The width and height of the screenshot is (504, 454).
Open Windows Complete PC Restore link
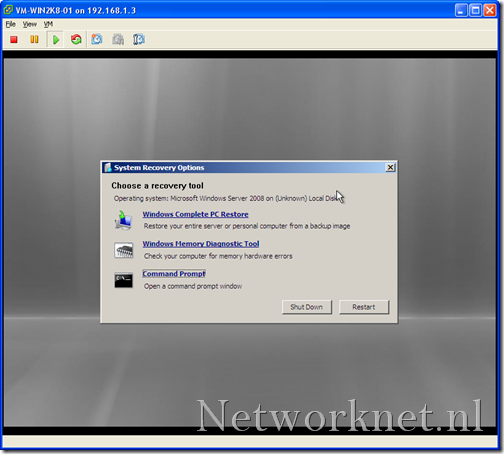[195, 214]
